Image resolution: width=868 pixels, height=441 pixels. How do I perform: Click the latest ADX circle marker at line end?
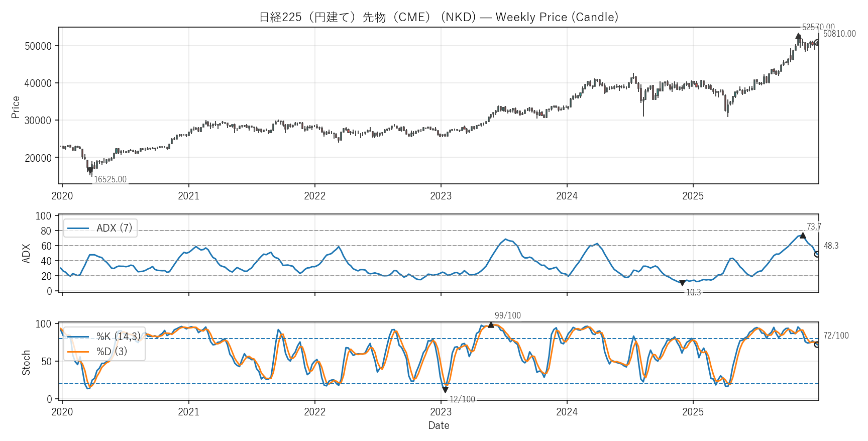coord(817,254)
